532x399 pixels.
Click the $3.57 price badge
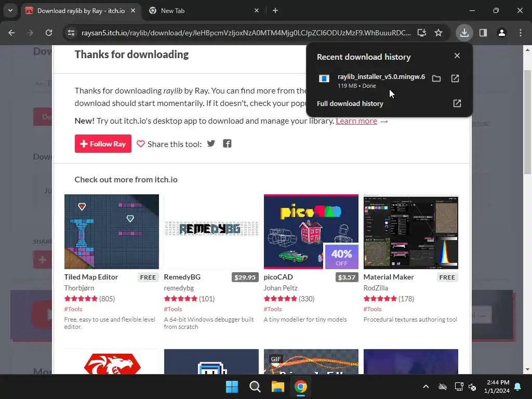point(347,277)
